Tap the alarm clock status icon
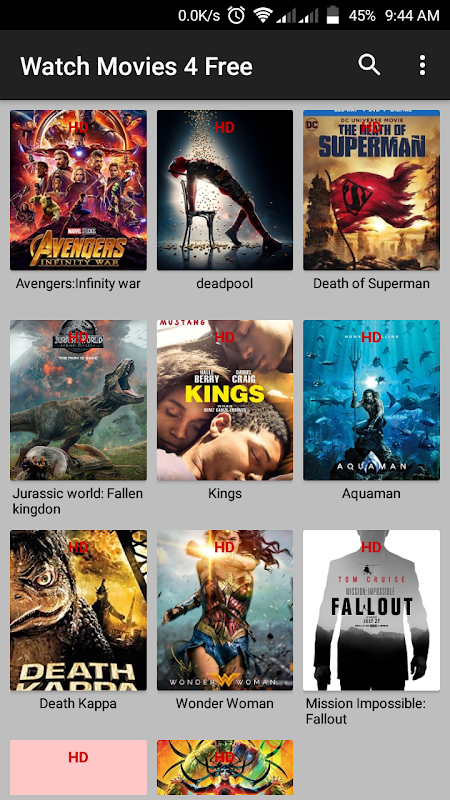This screenshot has width=450, height=800. pyautogui.click(x=236, y=15)
